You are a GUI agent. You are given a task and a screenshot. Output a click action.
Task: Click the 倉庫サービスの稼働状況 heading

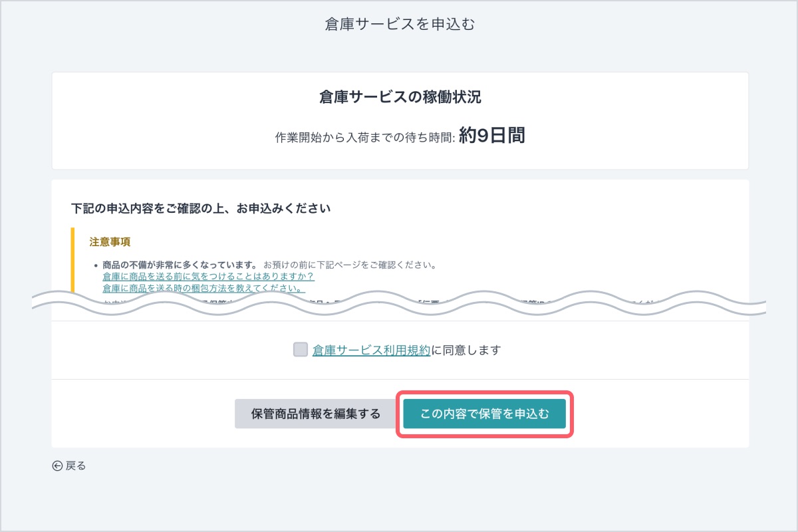point(400,97)
